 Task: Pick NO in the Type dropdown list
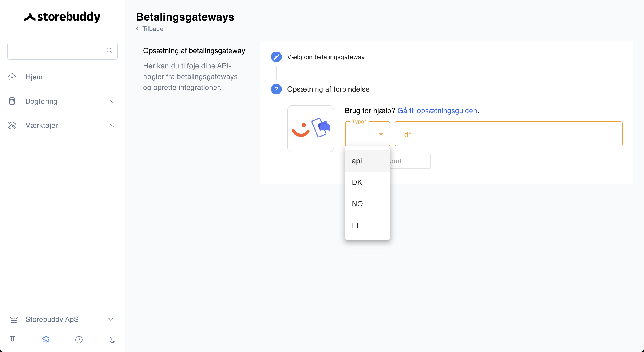point(367,204)
